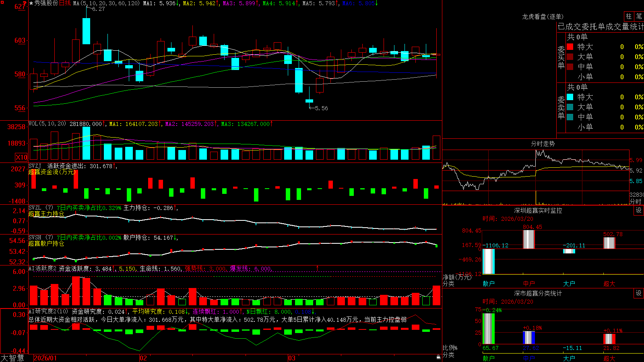644x362 pixels.
Task: Open VOL(5,10,20) indicator parameters
Action: (x=47, y=124)
